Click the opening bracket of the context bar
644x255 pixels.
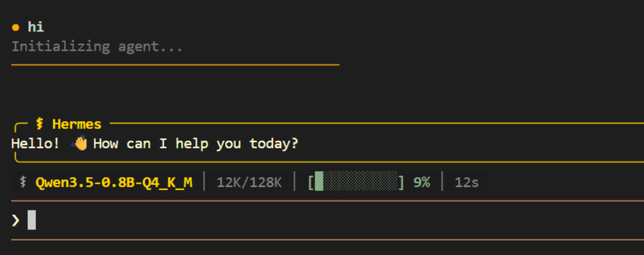coord(311,182)
